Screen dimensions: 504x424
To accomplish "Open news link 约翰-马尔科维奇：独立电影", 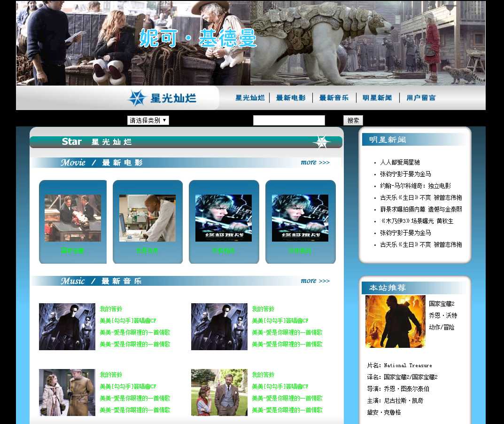I will 415,186.
